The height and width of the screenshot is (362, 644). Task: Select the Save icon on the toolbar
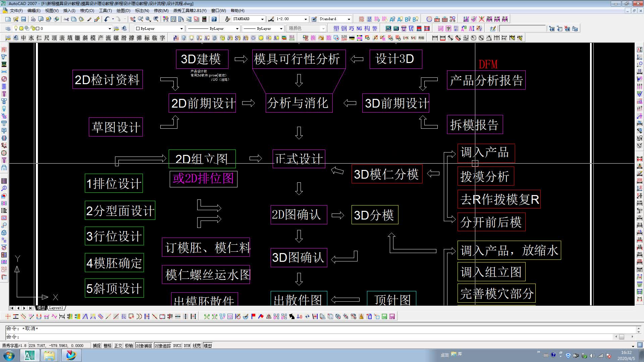[23, 19]
